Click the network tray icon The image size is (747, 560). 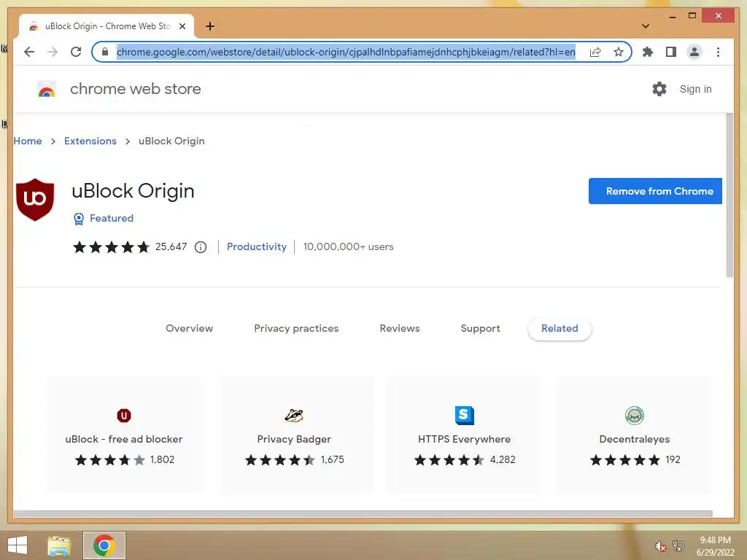678,545
